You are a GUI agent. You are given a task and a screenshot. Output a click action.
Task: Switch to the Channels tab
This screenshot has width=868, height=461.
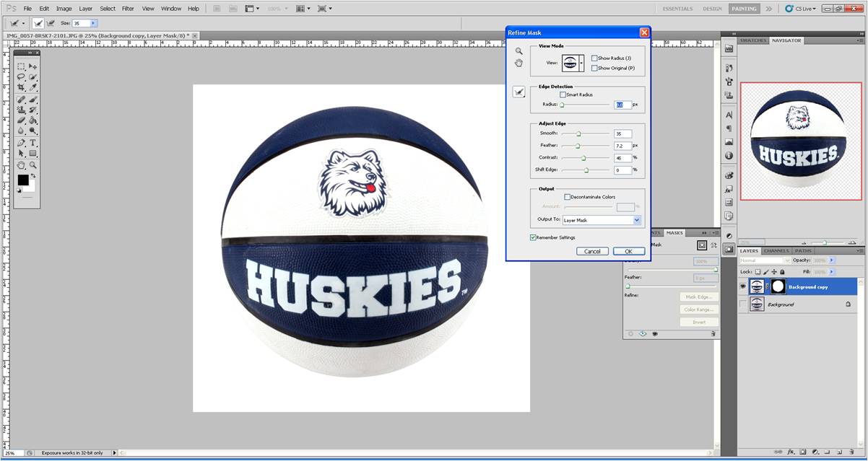pos(776,251)
